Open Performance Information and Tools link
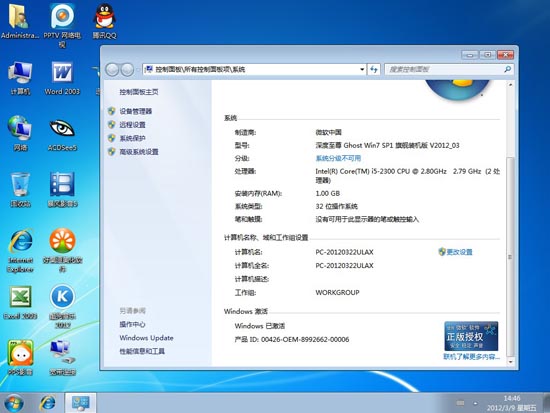550x413 pixels. tap(142, 351)
